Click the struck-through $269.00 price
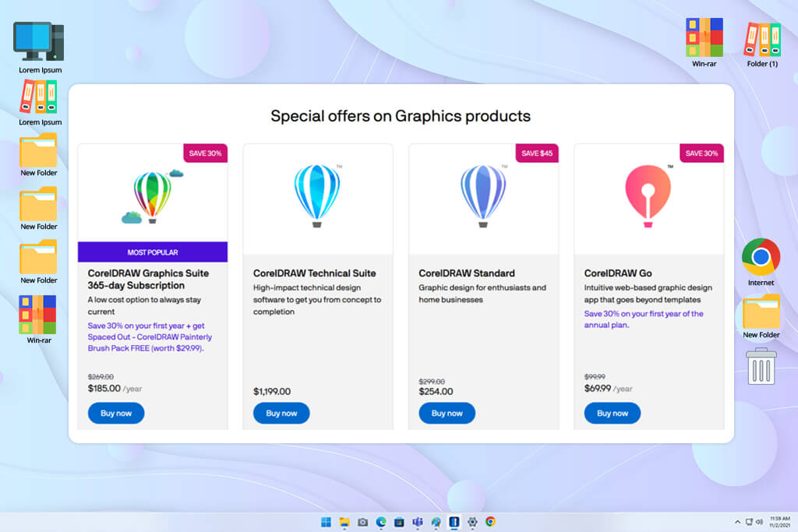Viewport: 798px width, 532px height. point(101,377)
